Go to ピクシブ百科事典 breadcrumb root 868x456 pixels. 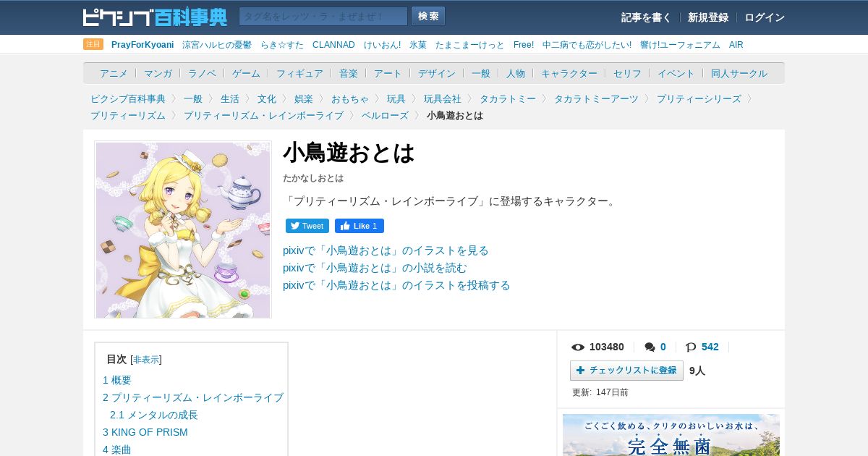coord(128,98)
